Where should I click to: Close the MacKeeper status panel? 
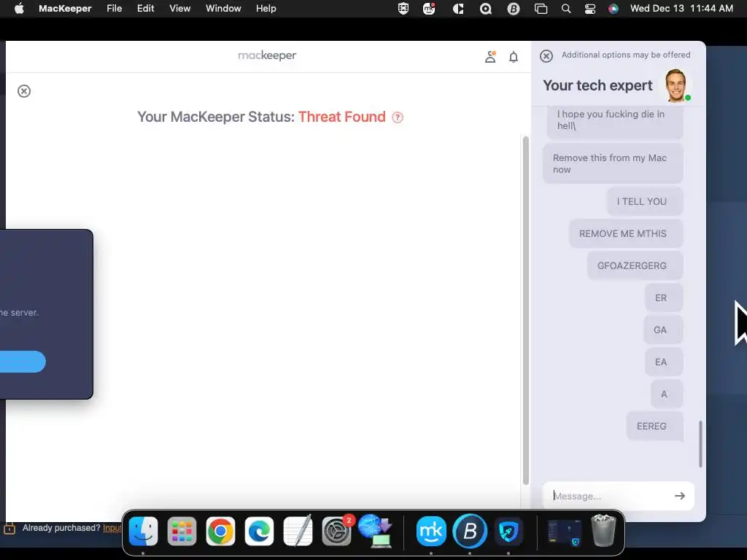pyautogui.click(x=24, y=91)
